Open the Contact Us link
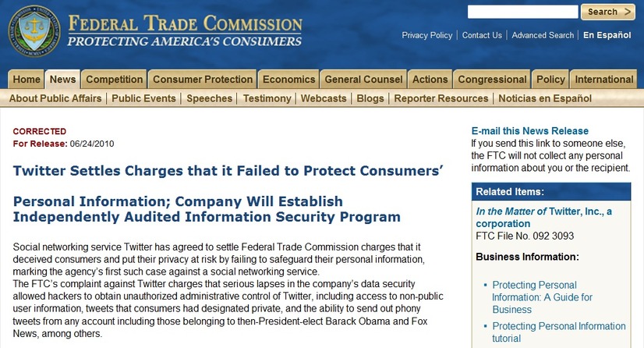 [x=482, y=35]
